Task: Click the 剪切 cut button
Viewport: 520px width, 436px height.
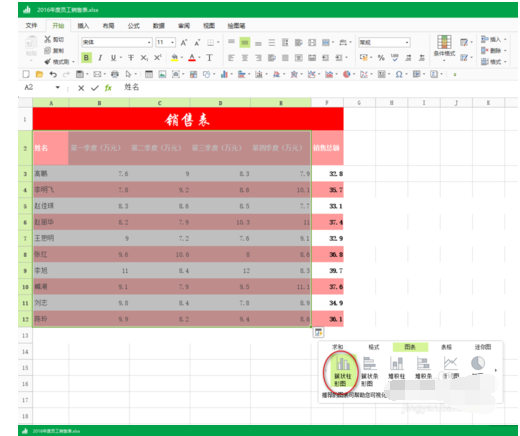Action: (54, 39)
